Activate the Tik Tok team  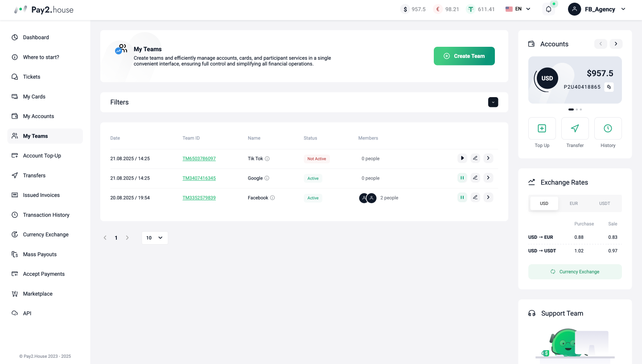coord(462,158)
